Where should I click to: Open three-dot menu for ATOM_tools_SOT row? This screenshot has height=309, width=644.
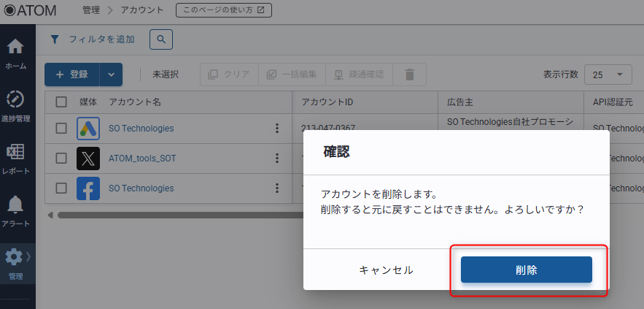(276, 159)
